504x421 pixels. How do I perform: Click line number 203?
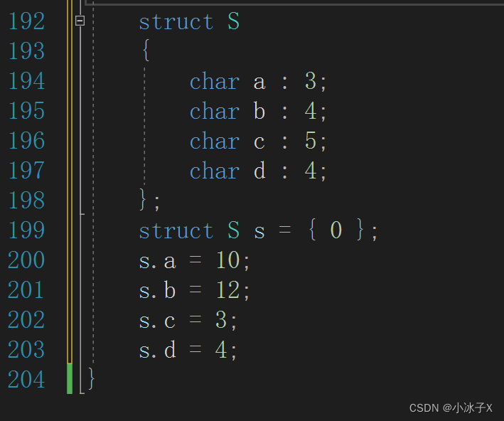(x=26, y=349)
